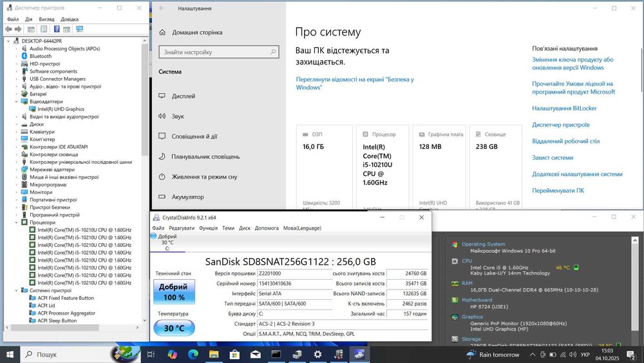This screenshot has width=644, height=363.
Task: Open Task View from taskbar
Action: click(x=151, y=355)
